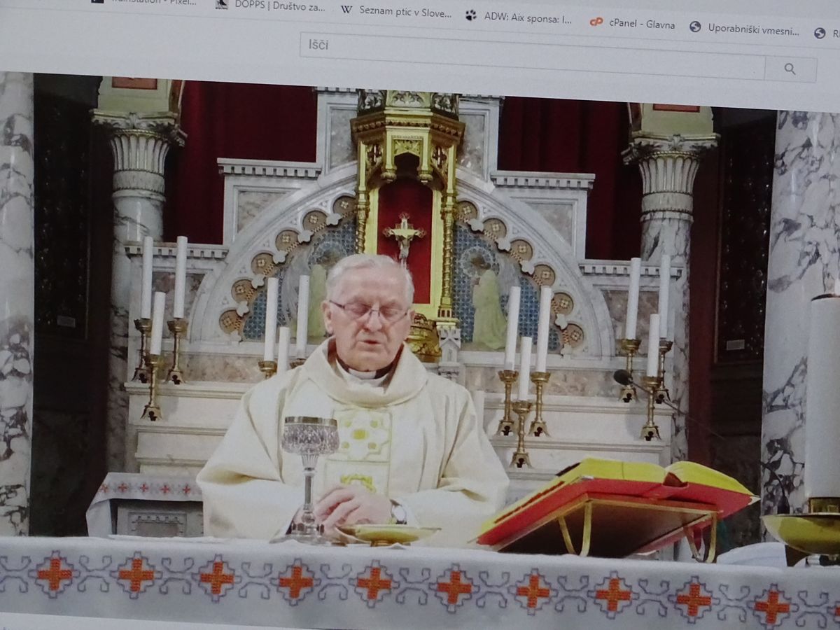The image size is (840, 630).
Task: Click the DOPPS bookmark favicon
Action: tap(221, 3)
